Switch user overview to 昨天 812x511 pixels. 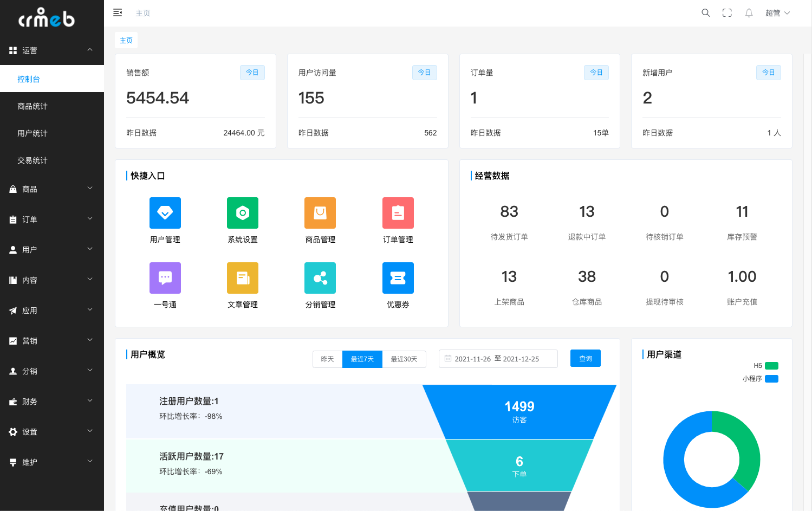[x=327, y=359]
